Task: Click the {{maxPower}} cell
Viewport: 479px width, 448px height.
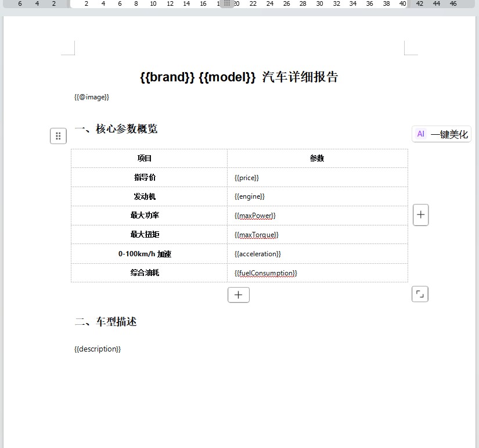Action: [x=318, y=216]
